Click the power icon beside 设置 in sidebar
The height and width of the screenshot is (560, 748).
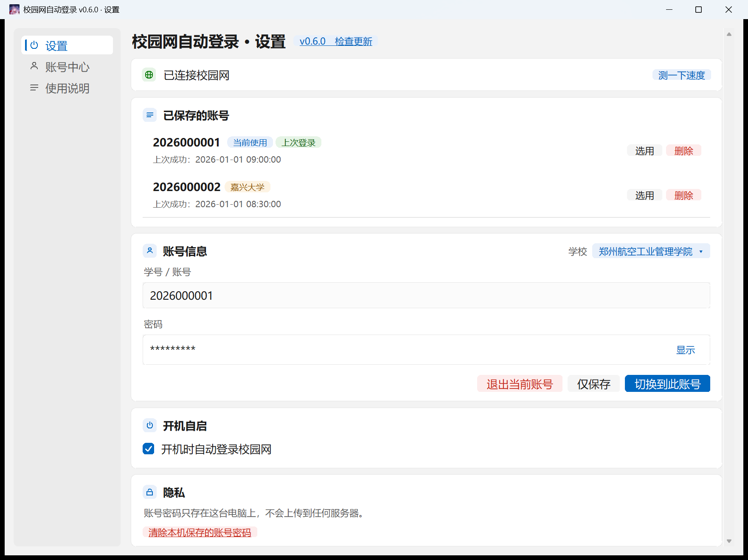coord(34,45)
